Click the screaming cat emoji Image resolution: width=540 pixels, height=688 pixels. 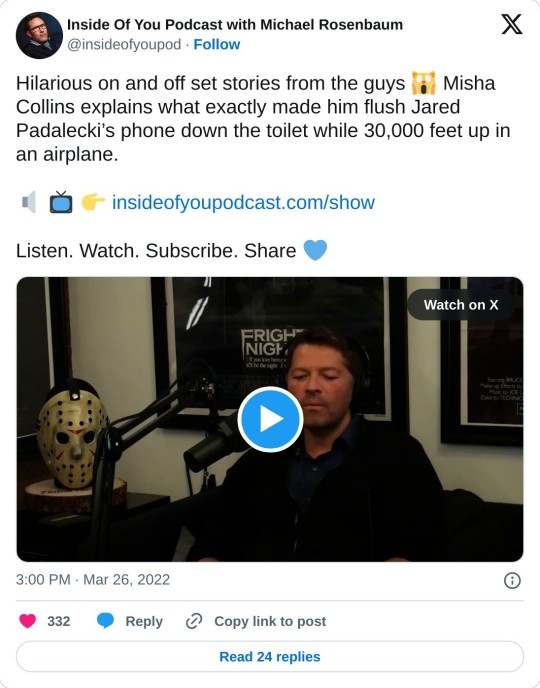(x=423, y=83)
